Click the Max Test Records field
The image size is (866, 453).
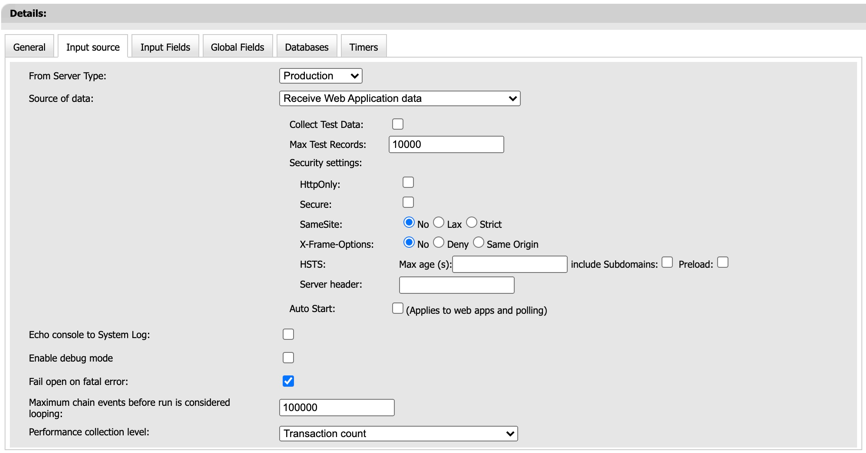(446, 145)
